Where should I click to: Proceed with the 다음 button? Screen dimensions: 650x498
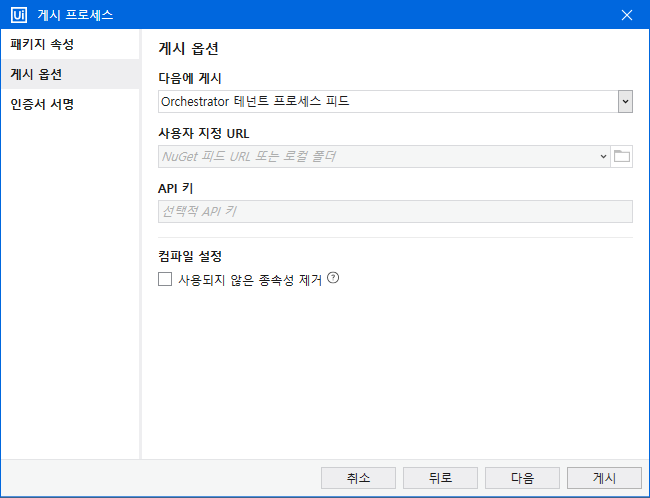pos(522,478)
